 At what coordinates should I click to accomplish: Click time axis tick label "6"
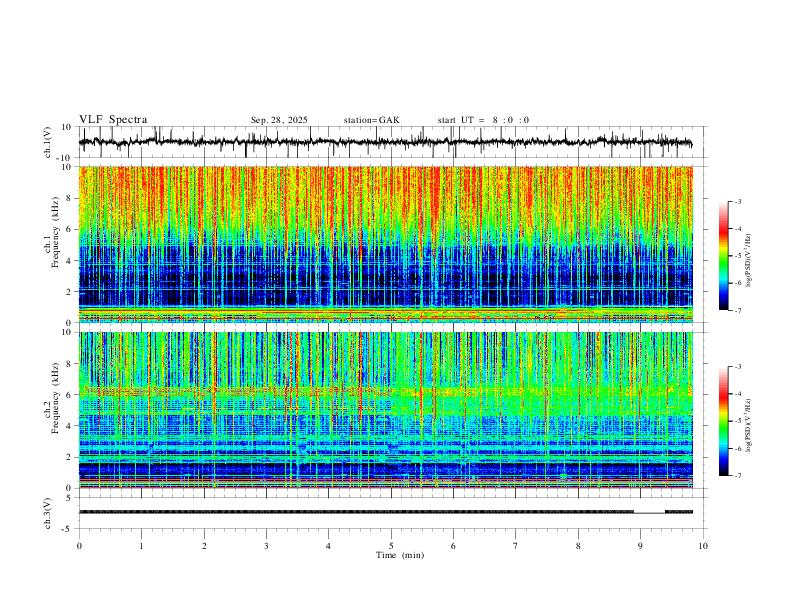pyautogui.click(x=453, y=546)
